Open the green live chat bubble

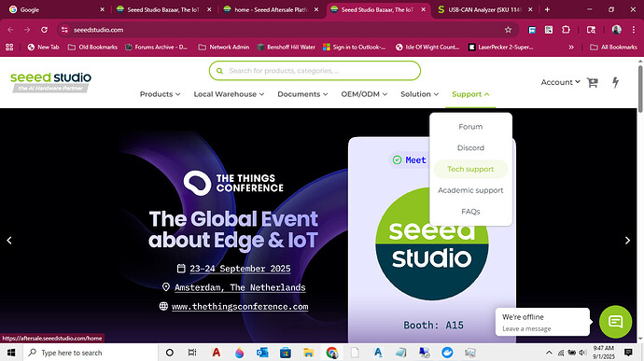615,322
